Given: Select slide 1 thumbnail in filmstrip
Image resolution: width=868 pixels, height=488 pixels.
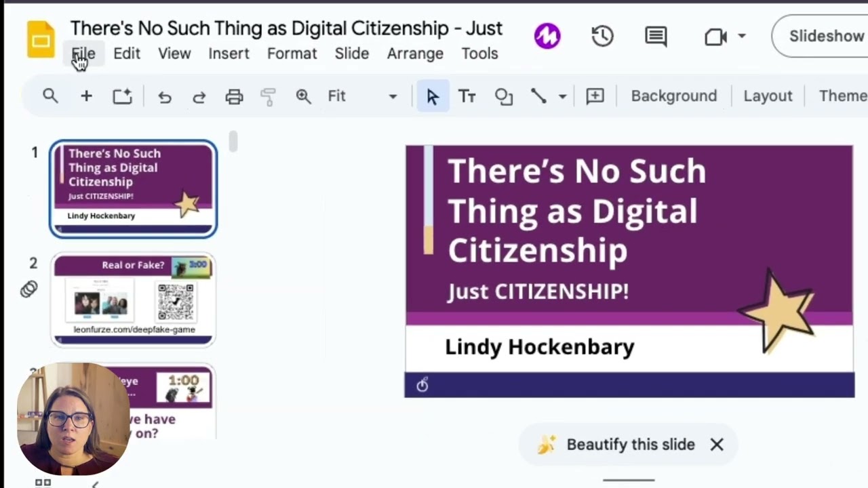Looking at the screenshot, I should click(134, 189).
